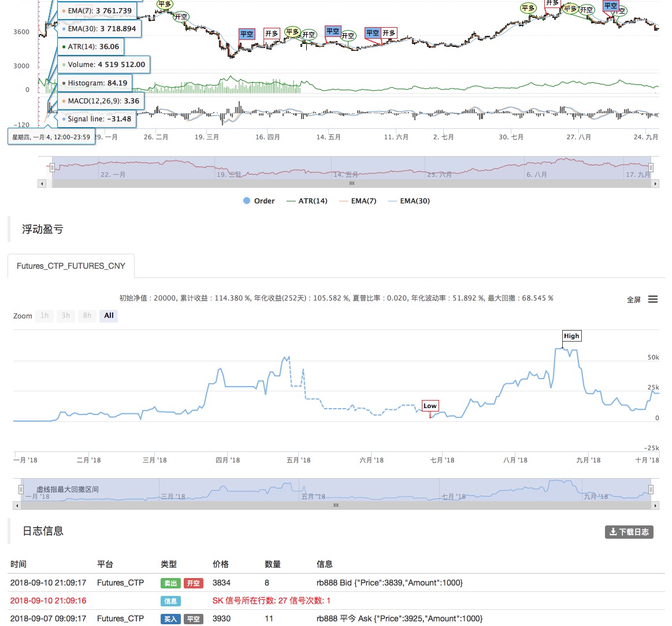Click the 信息 badge in the red log row

pyautogui.click(x=170, y=601)
